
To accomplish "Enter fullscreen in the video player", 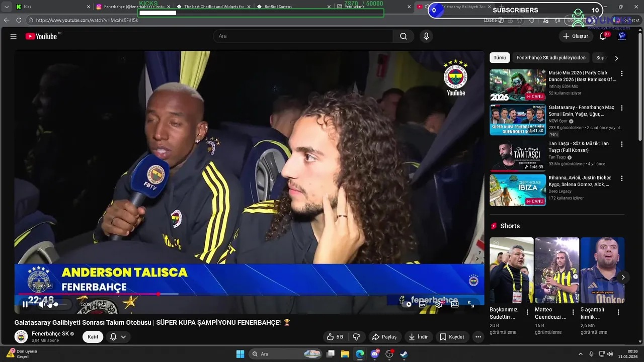I will tap(471, 304).
